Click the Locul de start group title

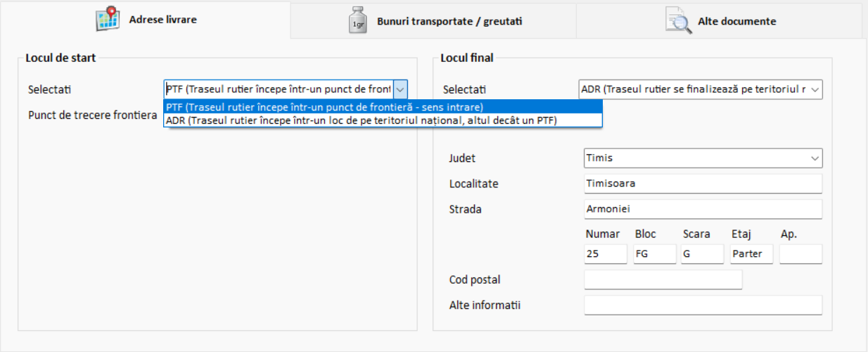[60, 58]
